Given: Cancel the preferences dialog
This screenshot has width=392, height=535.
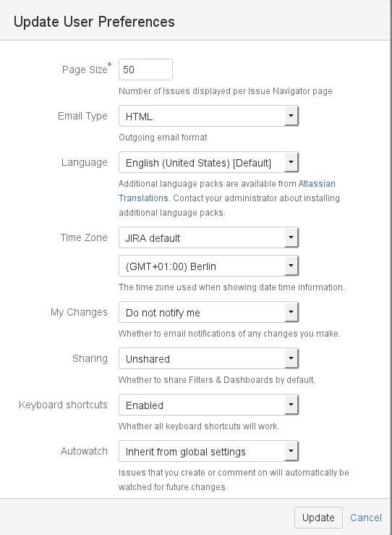Looking at the screenshot, I should coord(366,518).
